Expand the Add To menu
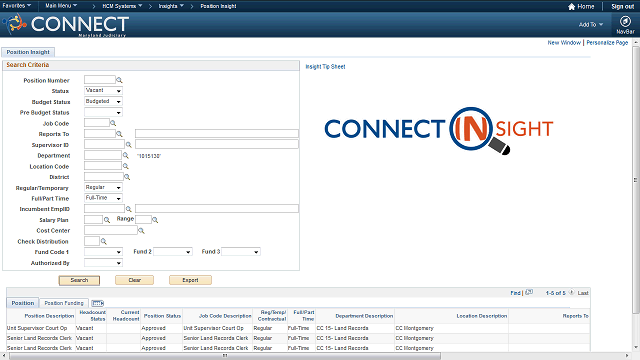This screenshot has height=360, width=640. tap(591, 24)
